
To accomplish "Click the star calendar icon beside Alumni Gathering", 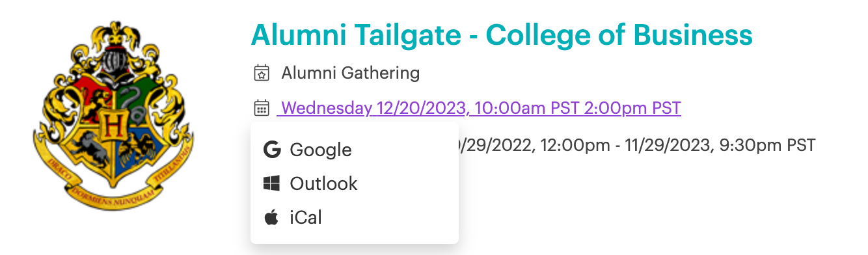I will click(262, 73).
